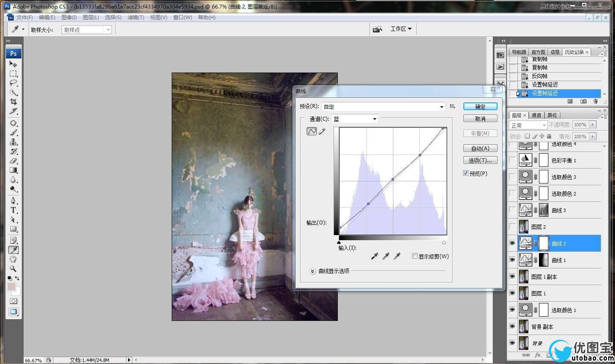Open the 文件(F) menu
Image resolution: width=615 pixels, height=364 pixels.
24,17
